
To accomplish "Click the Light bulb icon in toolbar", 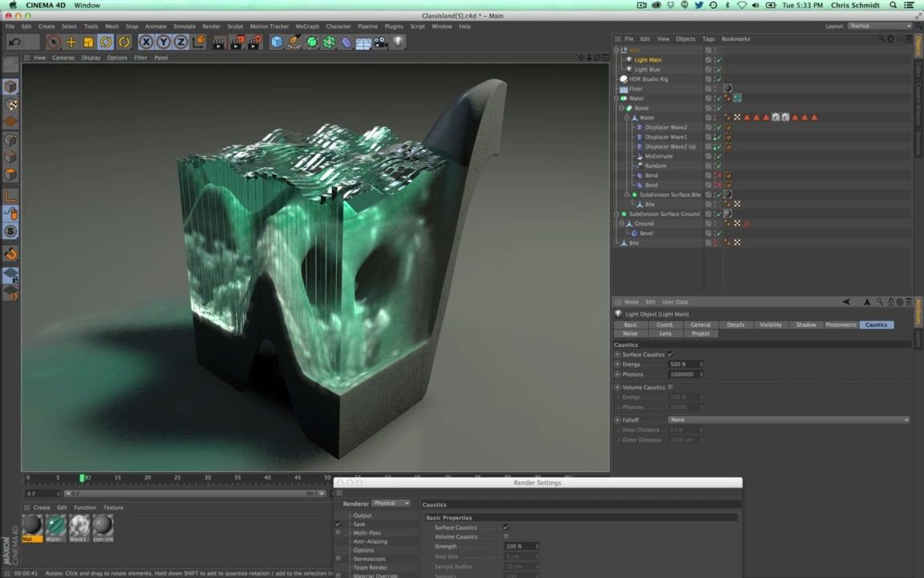I will point(399,42).
